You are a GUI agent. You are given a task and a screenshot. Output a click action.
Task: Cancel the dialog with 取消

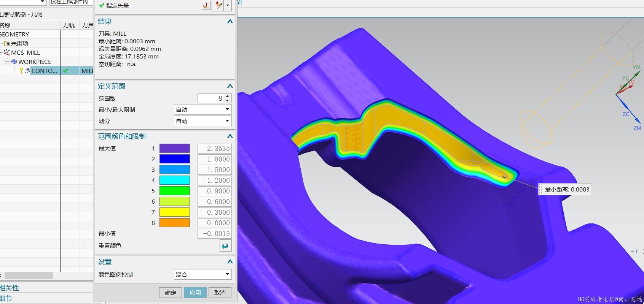220,293
